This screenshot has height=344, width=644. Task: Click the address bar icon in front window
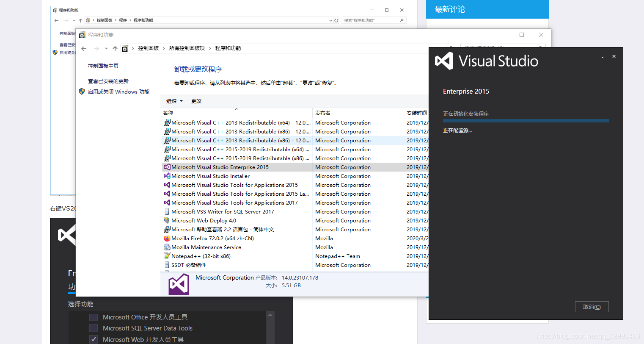pos(125,49)
